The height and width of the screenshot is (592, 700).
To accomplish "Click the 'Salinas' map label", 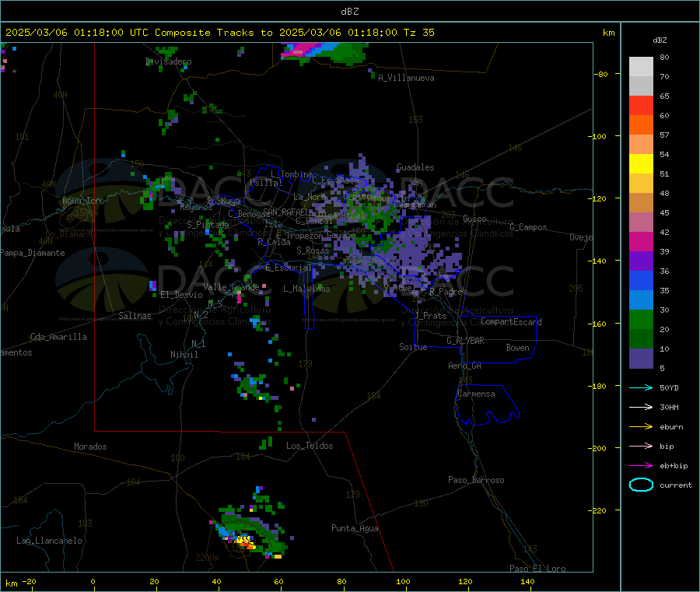I will pyautogui.click(x=135, y=316).
